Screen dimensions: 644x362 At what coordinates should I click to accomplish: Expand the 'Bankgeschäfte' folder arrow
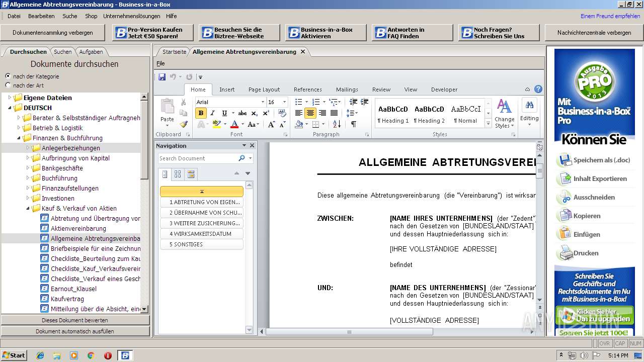(28, 168)
